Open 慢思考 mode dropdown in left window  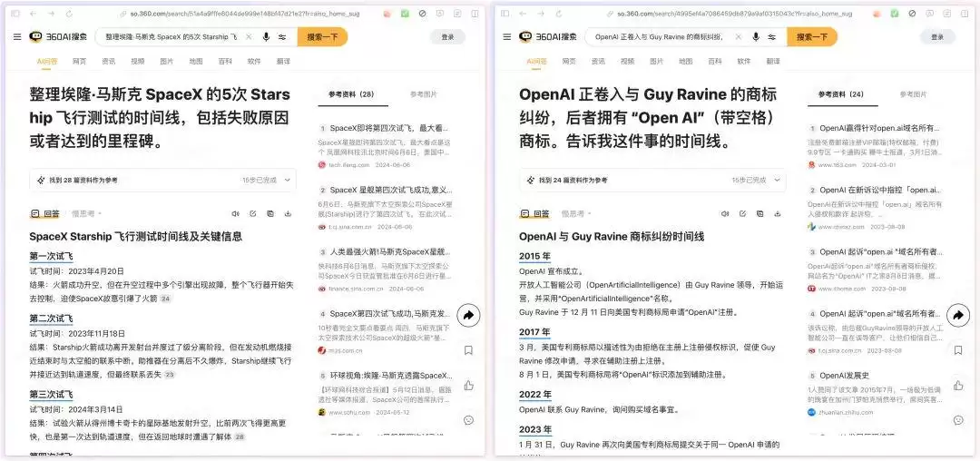[x=86, y=213]
